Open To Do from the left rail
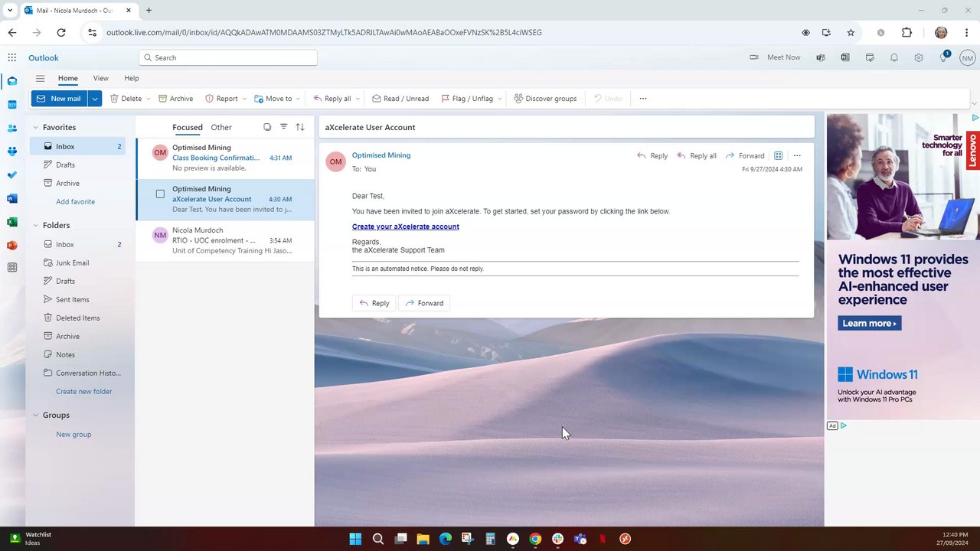 point(12,175)
